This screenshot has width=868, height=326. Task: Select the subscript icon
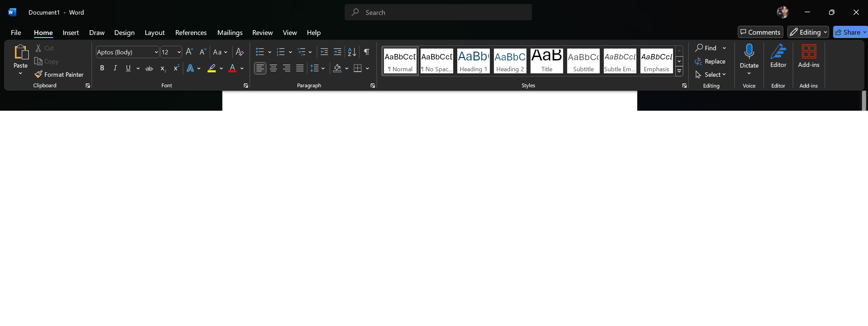coord(162,68)
